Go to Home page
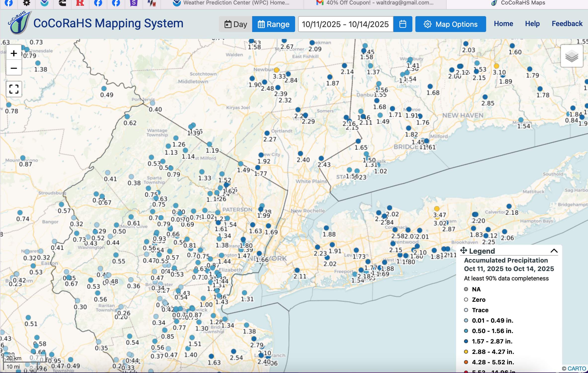The height and width of the screenshot is (373, 588). click(x=503, y=24)
